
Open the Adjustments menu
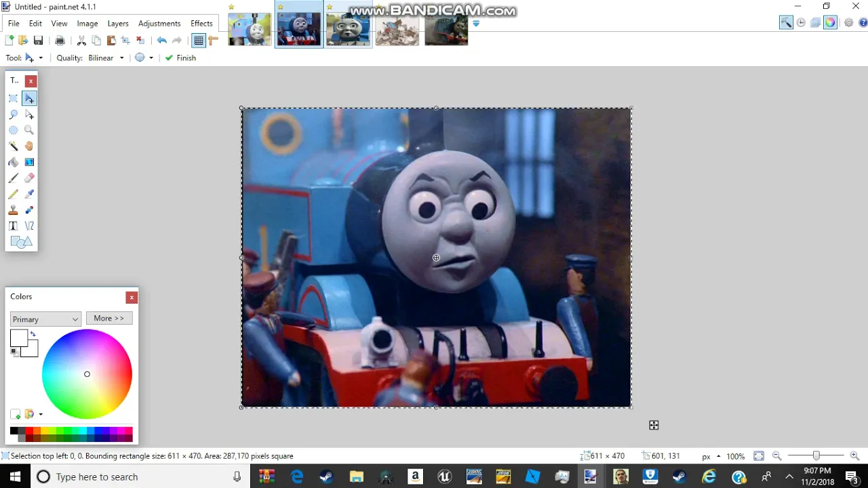[159, 23]
